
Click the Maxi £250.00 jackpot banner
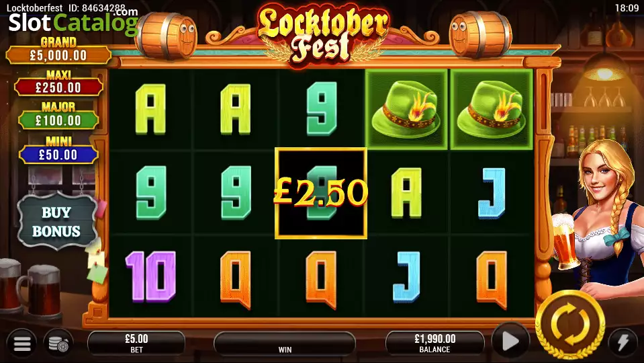coord(58,83)
